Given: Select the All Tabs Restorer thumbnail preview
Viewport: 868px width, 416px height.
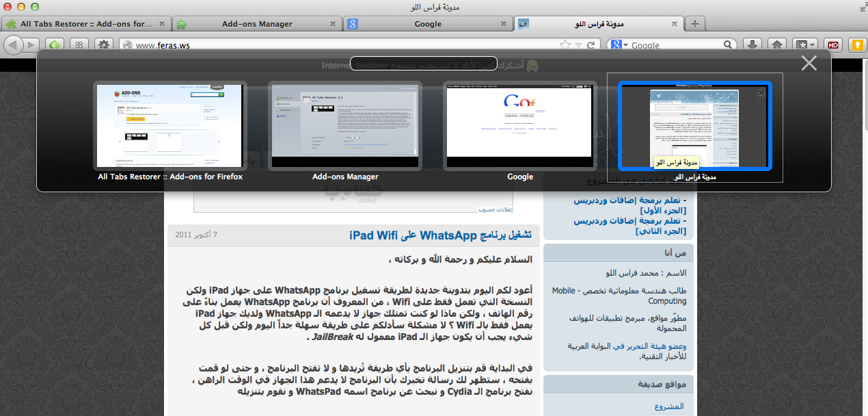Looking at the screenshot, I should (170, 126).
